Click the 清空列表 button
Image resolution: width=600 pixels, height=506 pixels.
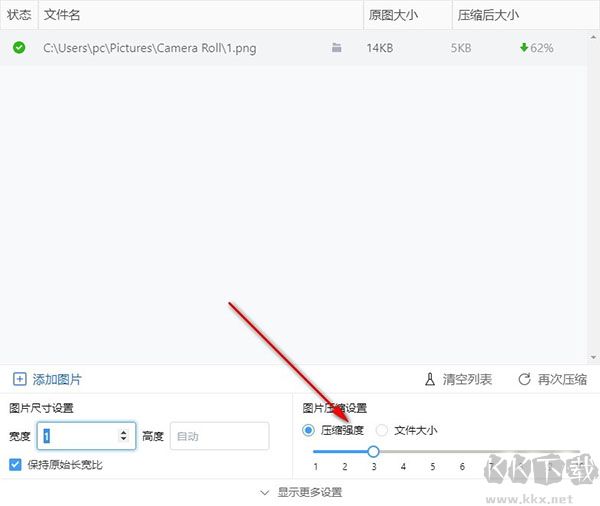tap(458, 379)
